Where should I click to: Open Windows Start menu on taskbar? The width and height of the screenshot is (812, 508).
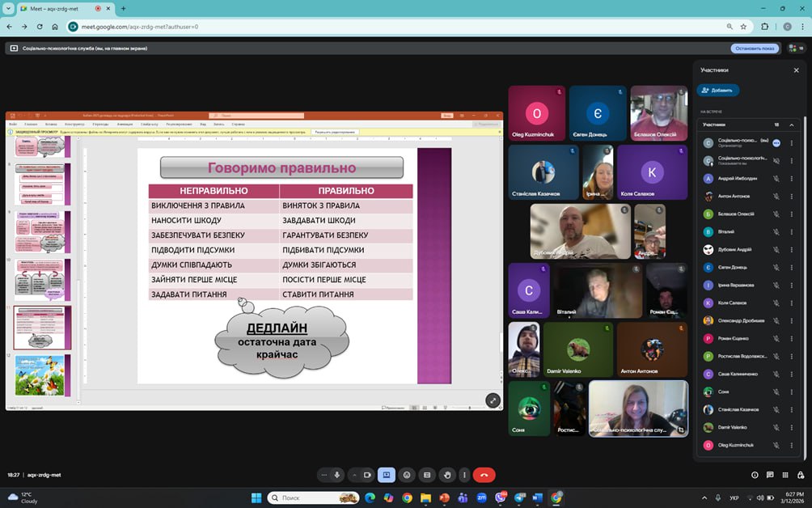pos(256,497)
